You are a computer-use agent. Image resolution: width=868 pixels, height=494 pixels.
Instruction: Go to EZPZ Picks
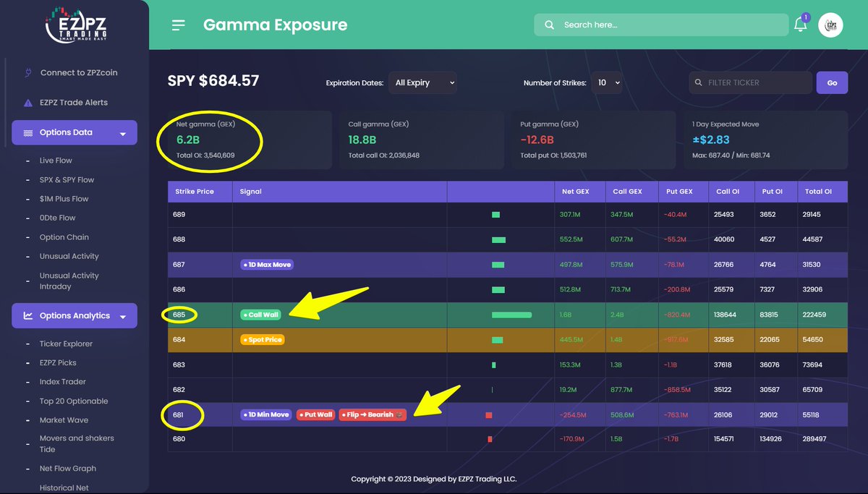(x=58, y=363)
